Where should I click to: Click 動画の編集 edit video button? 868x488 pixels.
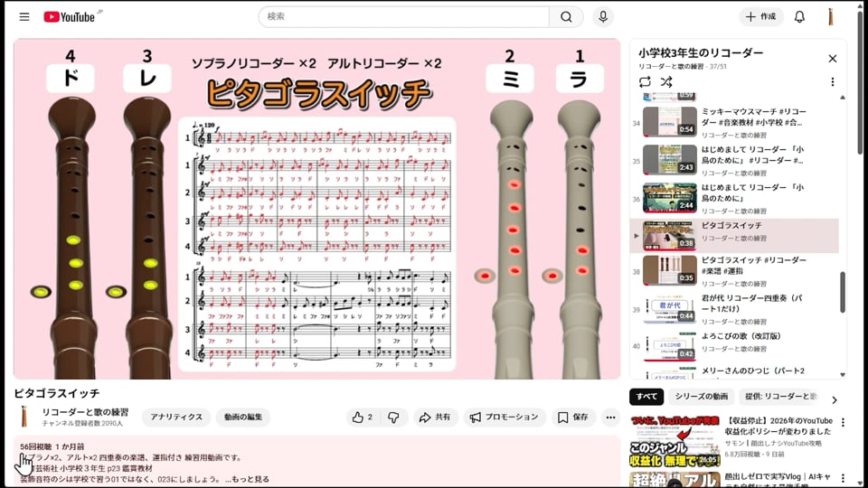(x=243, y=418)
